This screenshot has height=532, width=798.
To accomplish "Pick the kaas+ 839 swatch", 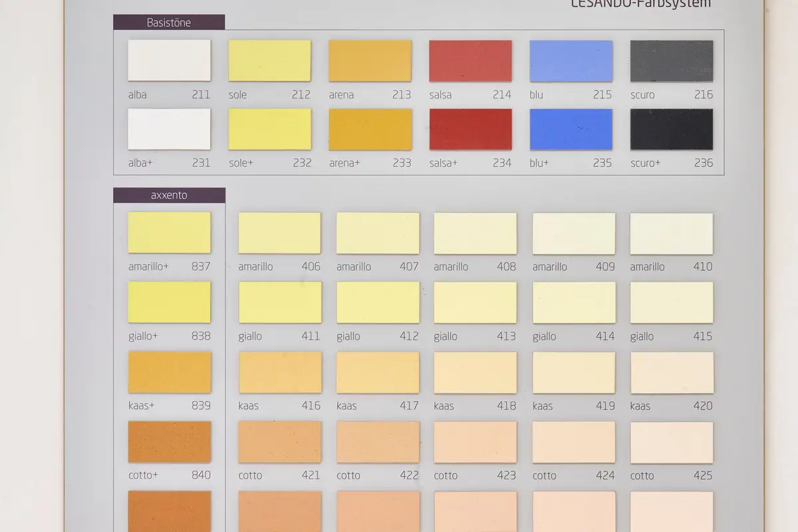I will tap(170, 372).
